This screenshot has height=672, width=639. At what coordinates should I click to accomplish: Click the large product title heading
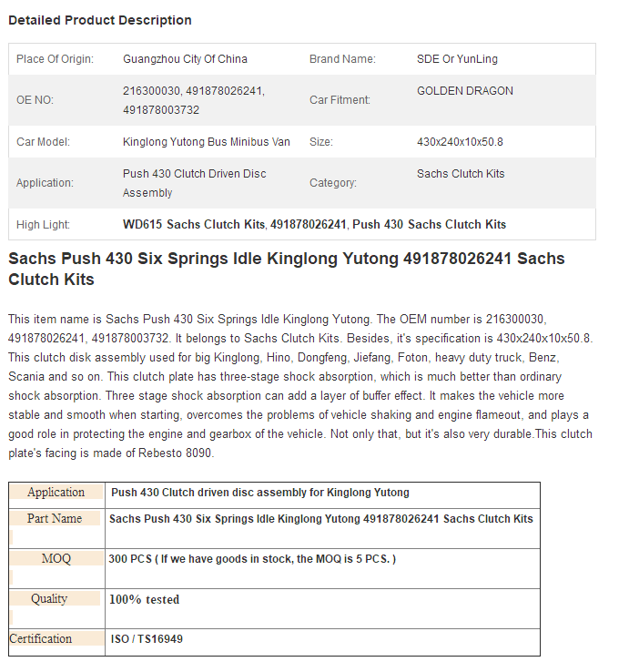287,269
